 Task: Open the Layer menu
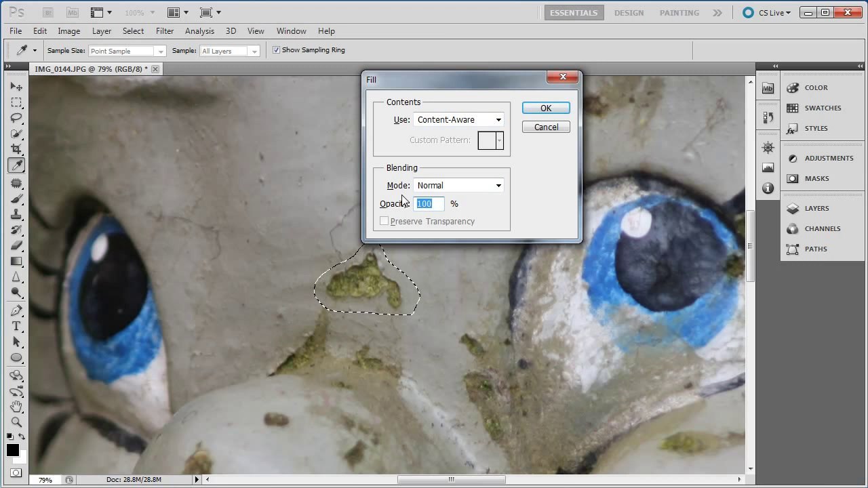(102, 31)
